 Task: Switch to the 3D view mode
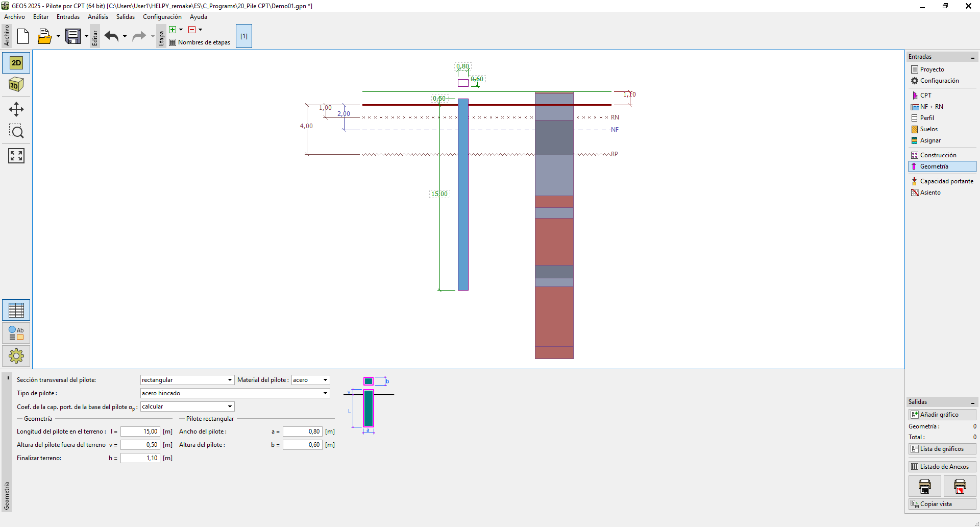click(16, 85)
